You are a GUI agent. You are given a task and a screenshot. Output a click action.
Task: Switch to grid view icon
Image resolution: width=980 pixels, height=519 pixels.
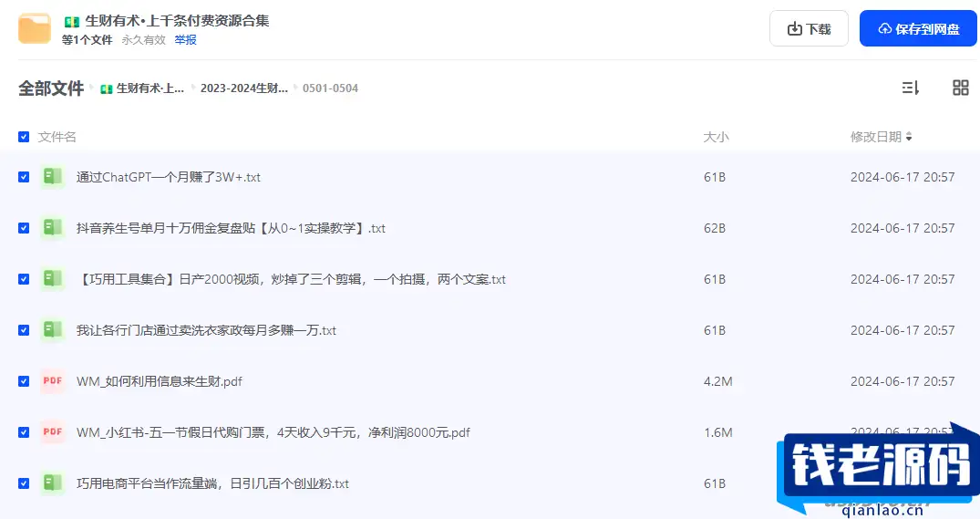pyautogui.click(x=961, y=88)
